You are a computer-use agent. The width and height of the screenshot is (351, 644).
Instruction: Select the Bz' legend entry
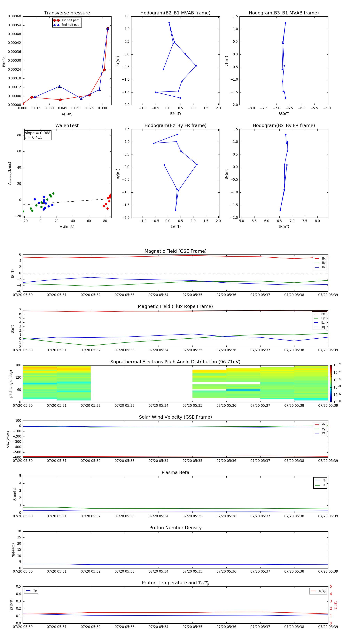point(320,323)
